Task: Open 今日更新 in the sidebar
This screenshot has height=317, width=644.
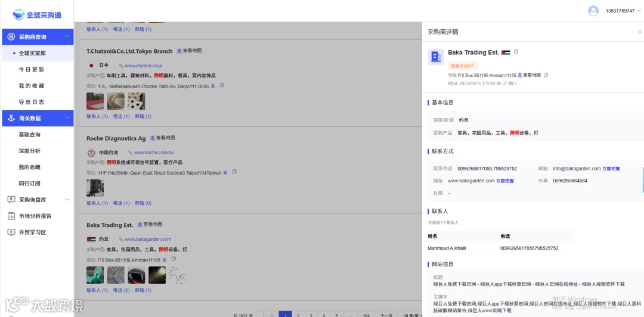Action: point(31,69)
